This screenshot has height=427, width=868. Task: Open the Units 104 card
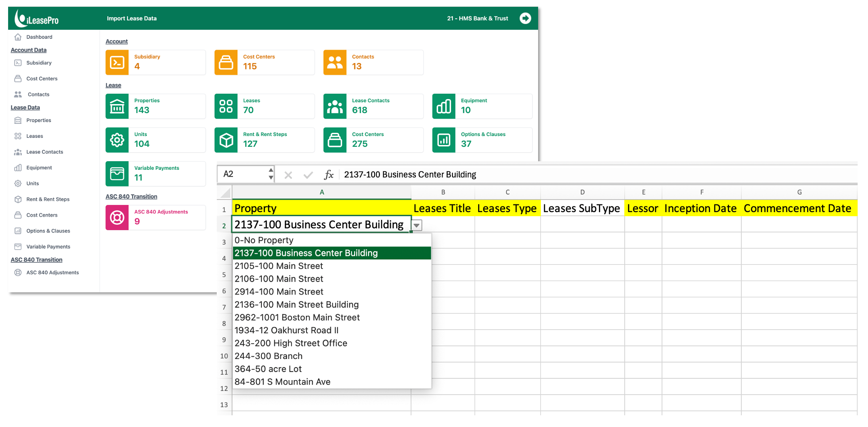pyautogui.click(x=155, y=140)
